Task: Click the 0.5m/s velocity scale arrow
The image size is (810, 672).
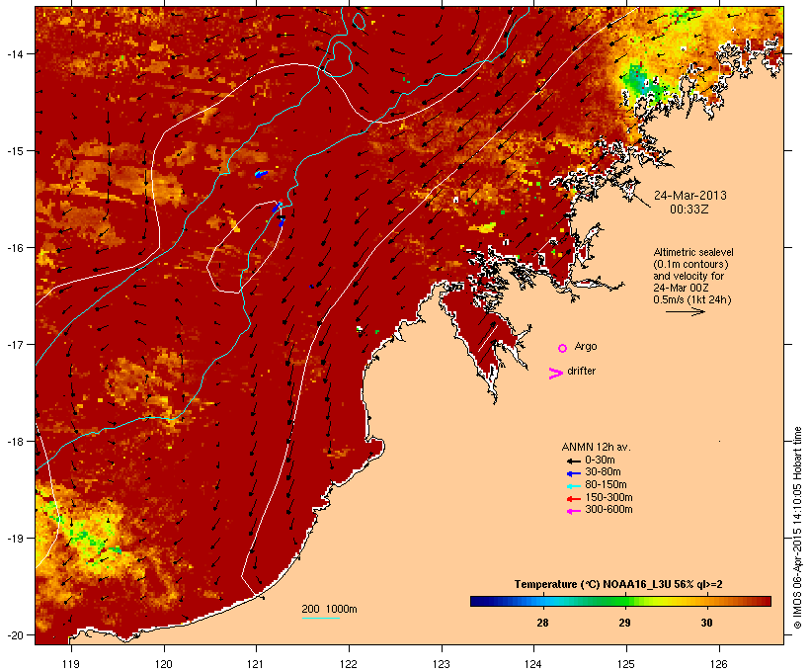Action: coord(685,311)
